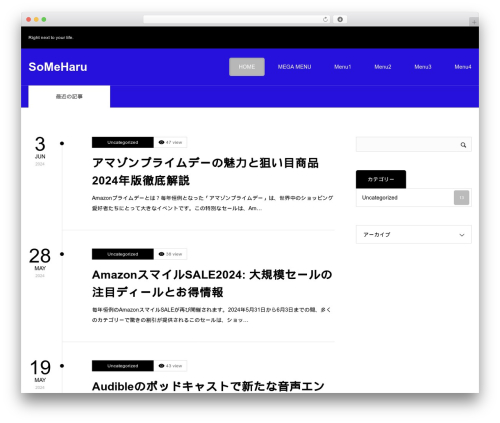This screenshot has width=500, height=423.
Task: Click the eye icon beside 38 view
Action: [161, 254]
